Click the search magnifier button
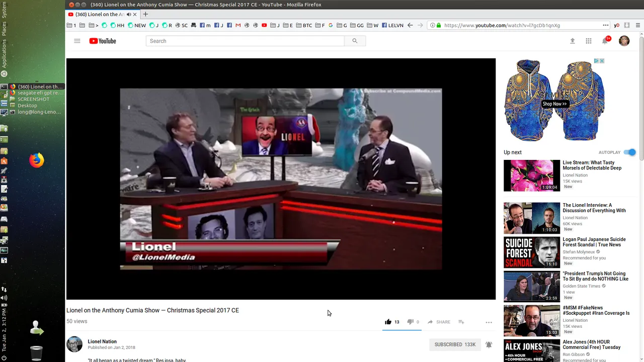This screenshot has width=644, height=362. click(x=355, y=41)
